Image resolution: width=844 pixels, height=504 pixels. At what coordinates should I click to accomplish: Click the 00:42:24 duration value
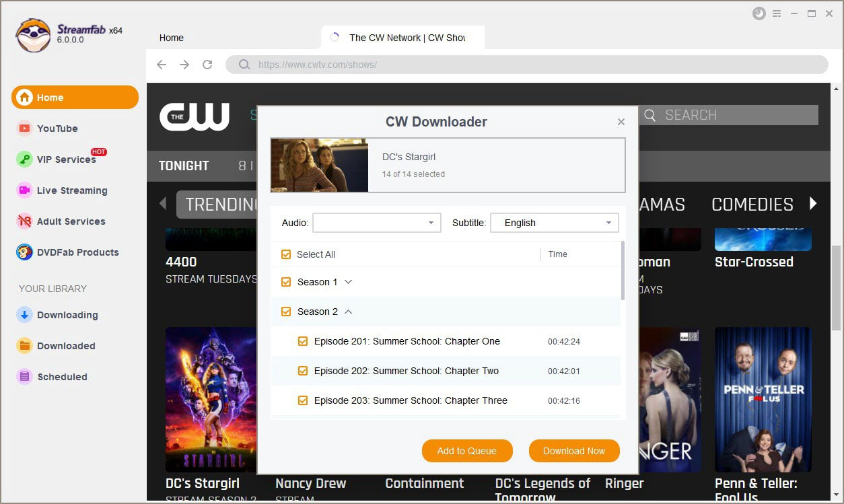(564, 342)
